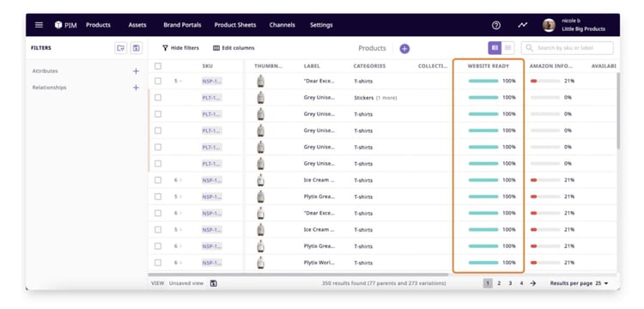644x309 pixels.
Task: Open Results per page 25 dropdown
Action: [579, 283]
